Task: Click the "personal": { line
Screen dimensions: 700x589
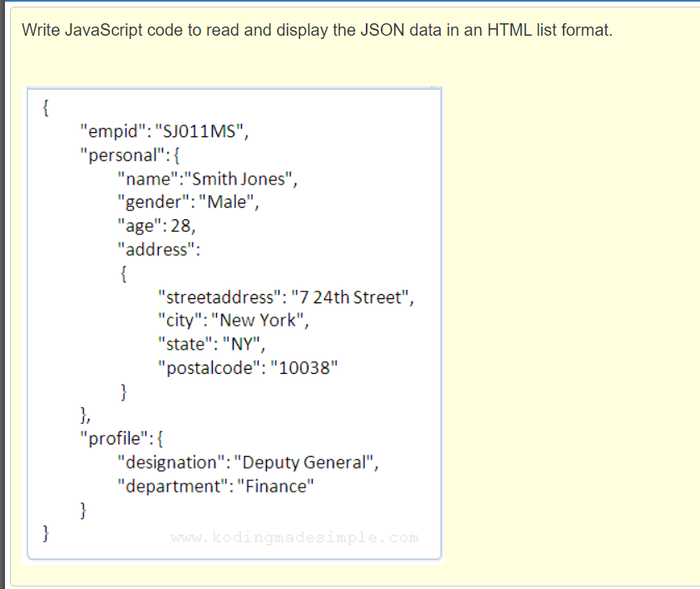Action: pos(130,155)
